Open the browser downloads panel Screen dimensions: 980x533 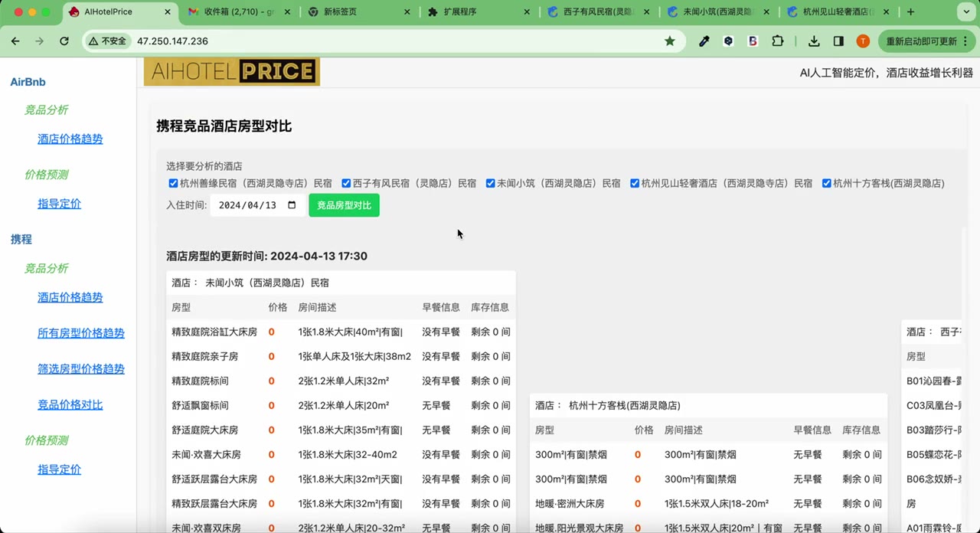[x=814, y=41]
